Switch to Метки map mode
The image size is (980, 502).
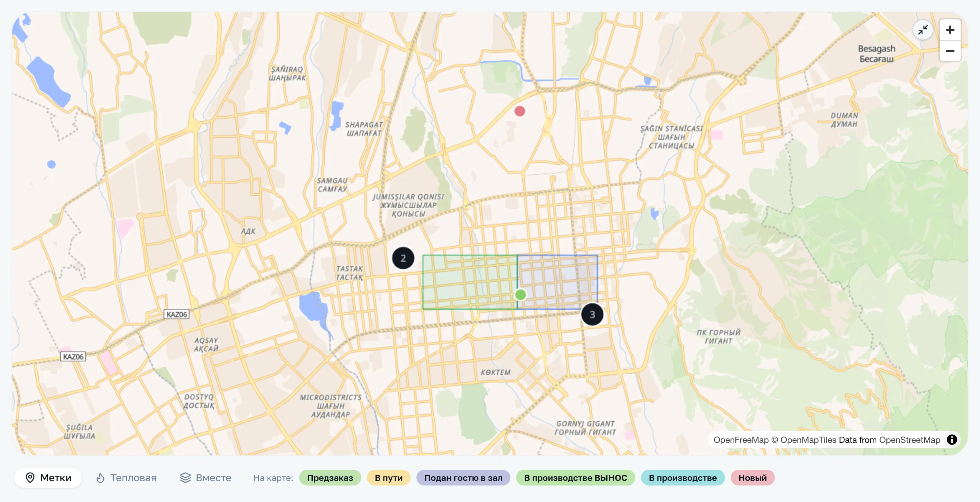48,478
